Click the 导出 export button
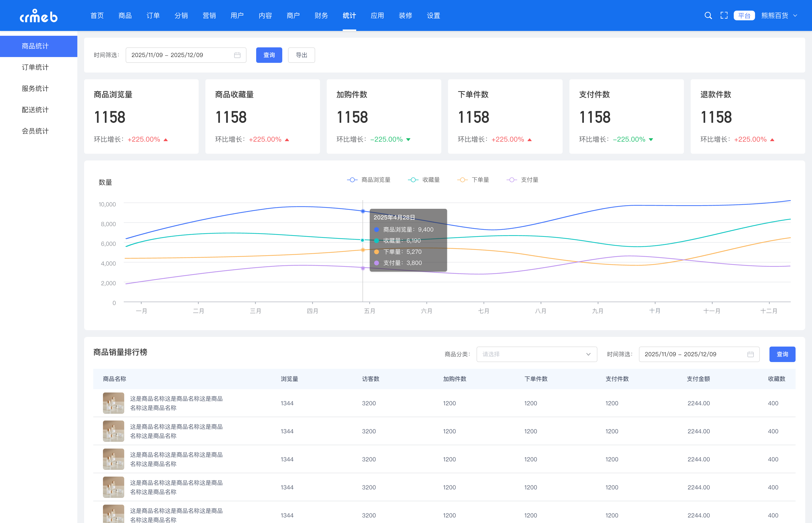Screen dimensions: 812x523 [x=301, y=55]
